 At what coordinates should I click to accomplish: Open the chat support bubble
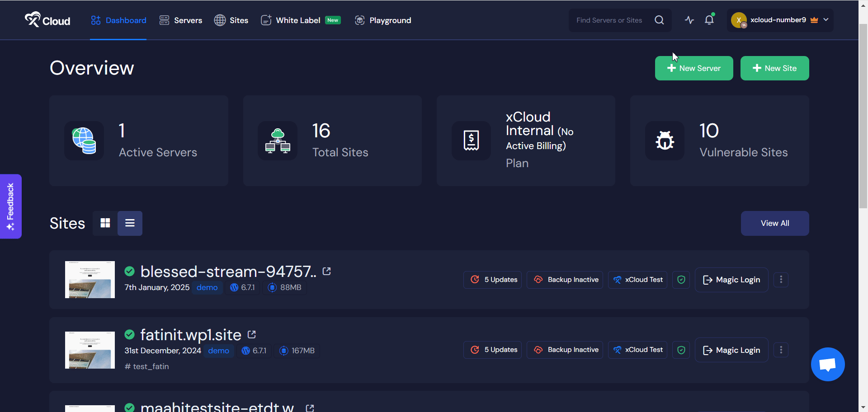coord(828,364)
